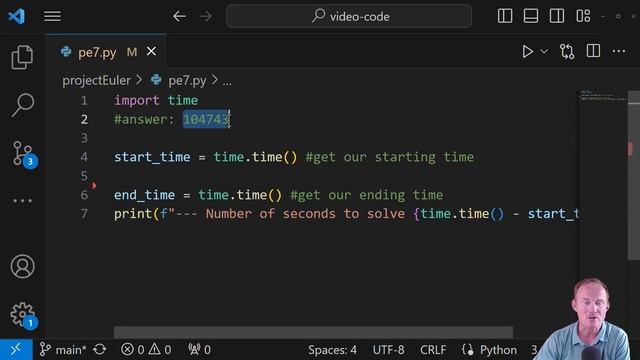The height and width of the screenshot is (360, 640).
Task: Click line number 4 in gutter
Action: click(84, 157)
